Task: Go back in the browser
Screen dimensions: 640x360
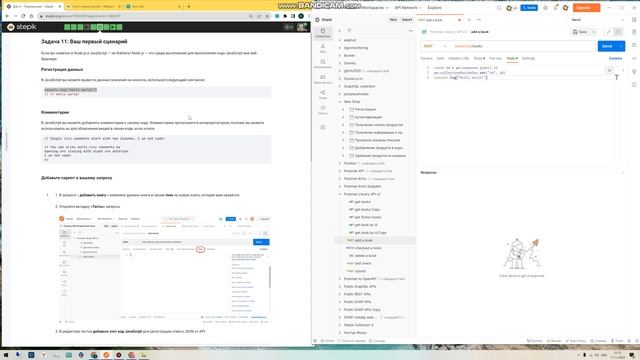Action: pos(7,16)
